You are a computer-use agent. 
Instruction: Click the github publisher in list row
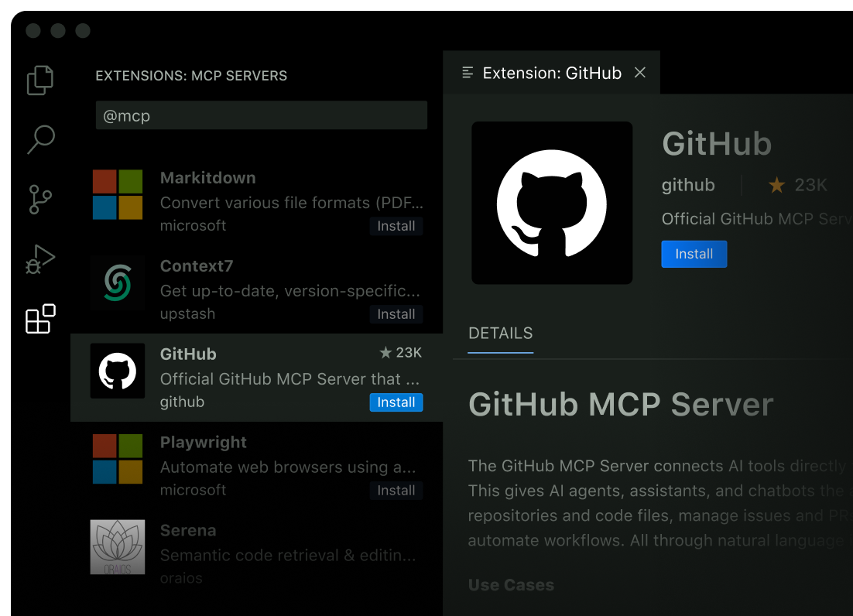(182, 402)
